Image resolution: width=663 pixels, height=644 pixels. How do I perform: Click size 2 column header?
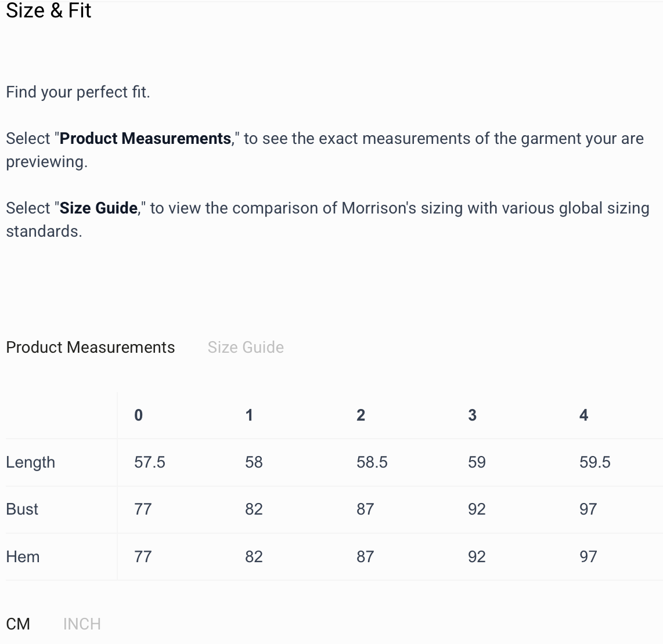pos(361,415)
